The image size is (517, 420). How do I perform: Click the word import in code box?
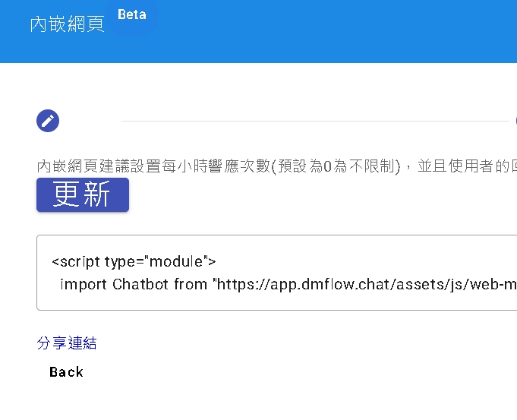tap(84, 285)
